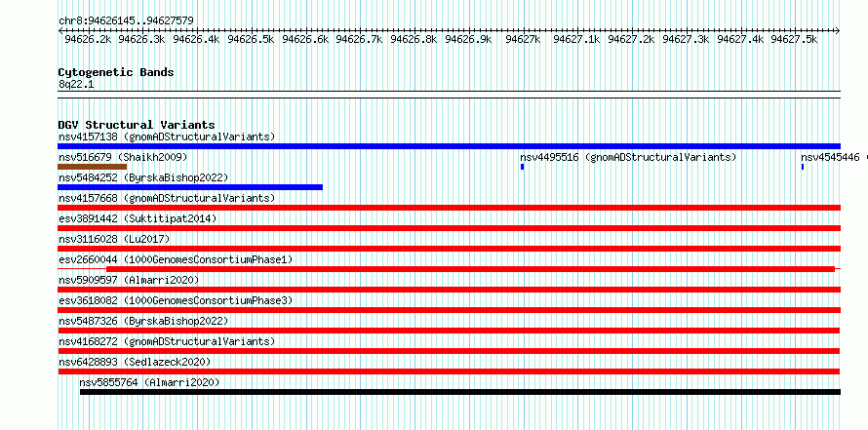The height and width of the screenshot is (430, 868).
Task: Click the 94626.2k ruler tick label
Action: tap(88, 39)
